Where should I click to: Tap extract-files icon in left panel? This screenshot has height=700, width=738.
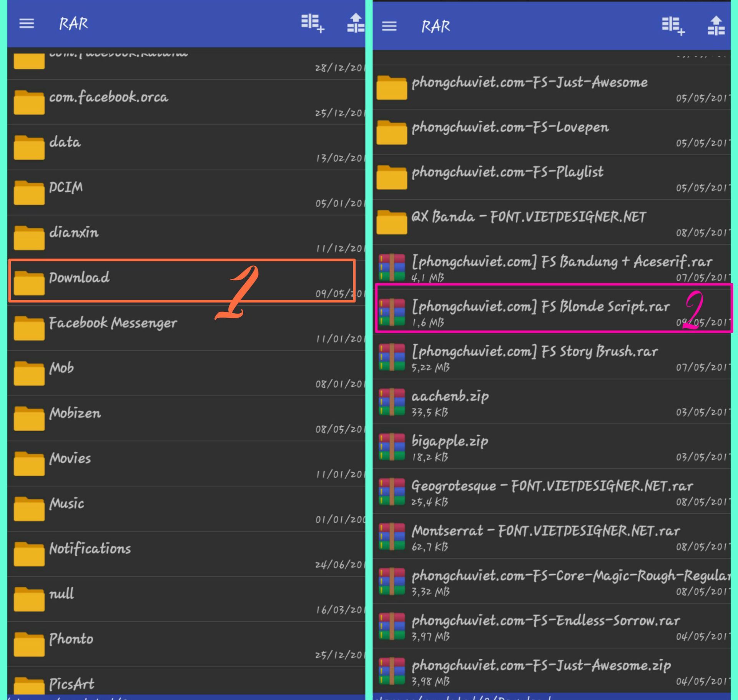(x=356, y=23)
